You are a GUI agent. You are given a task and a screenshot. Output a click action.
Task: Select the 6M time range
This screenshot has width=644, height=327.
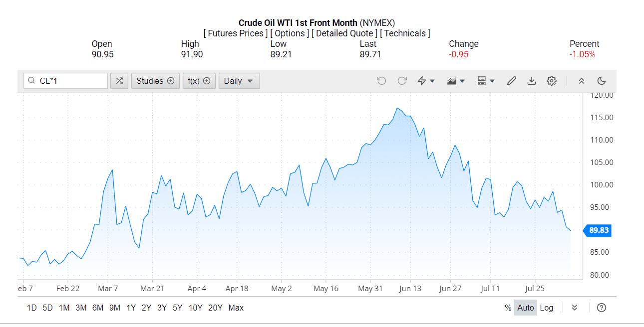tap(98, 308)
